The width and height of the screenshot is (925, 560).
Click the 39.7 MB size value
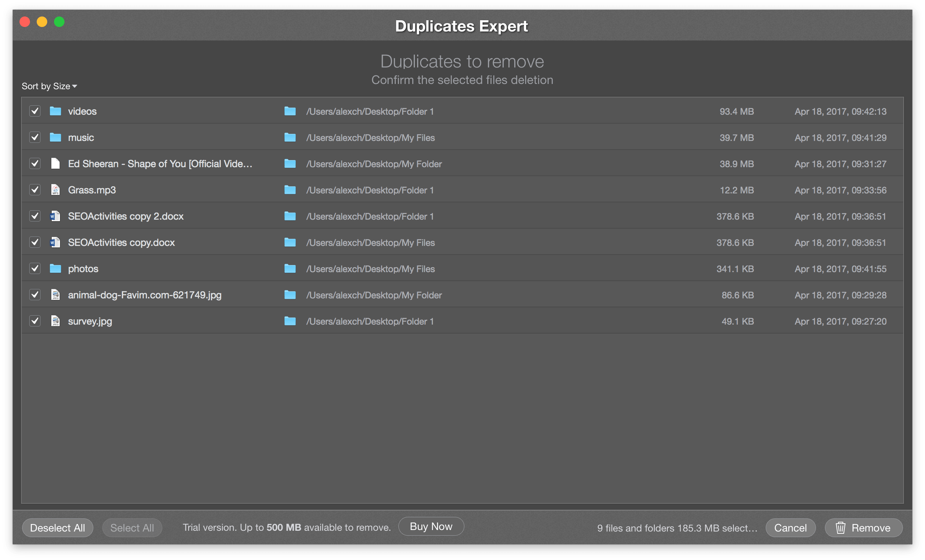(736, 138)
